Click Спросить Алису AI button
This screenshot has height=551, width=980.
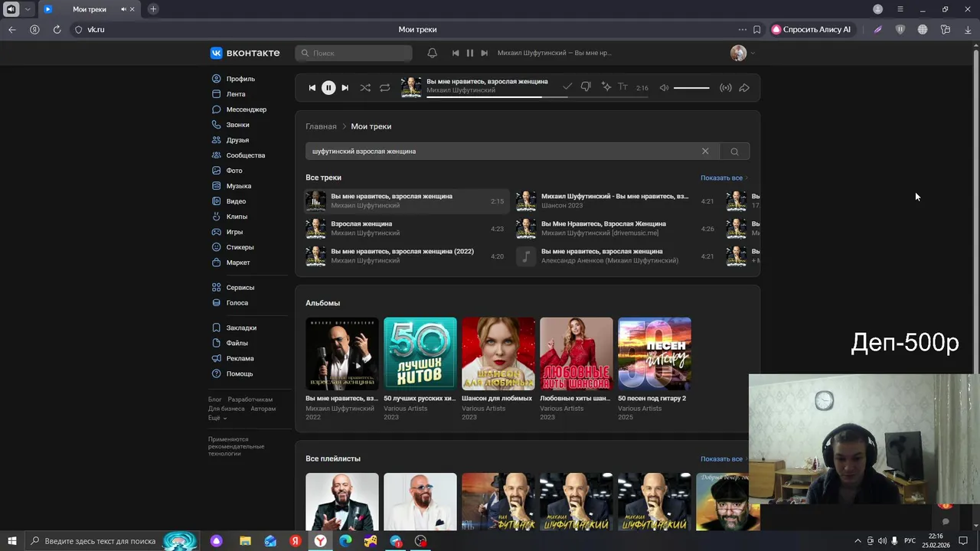click(x=812, y=29)
